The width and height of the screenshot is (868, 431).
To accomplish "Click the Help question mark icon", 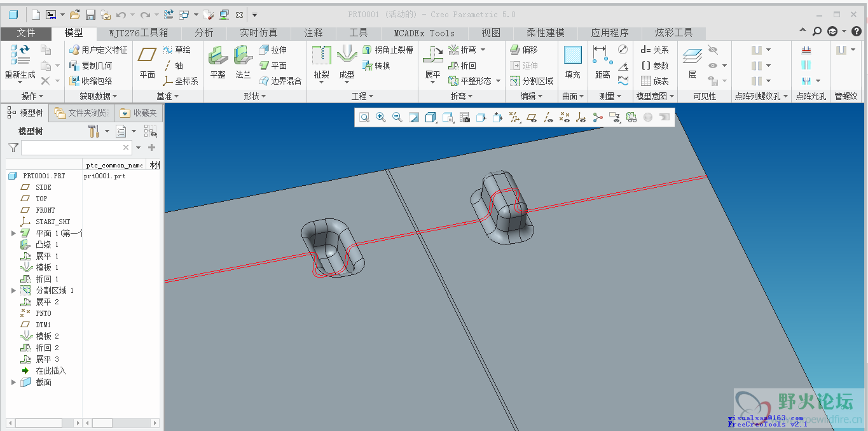I will (x=857, y=31).
